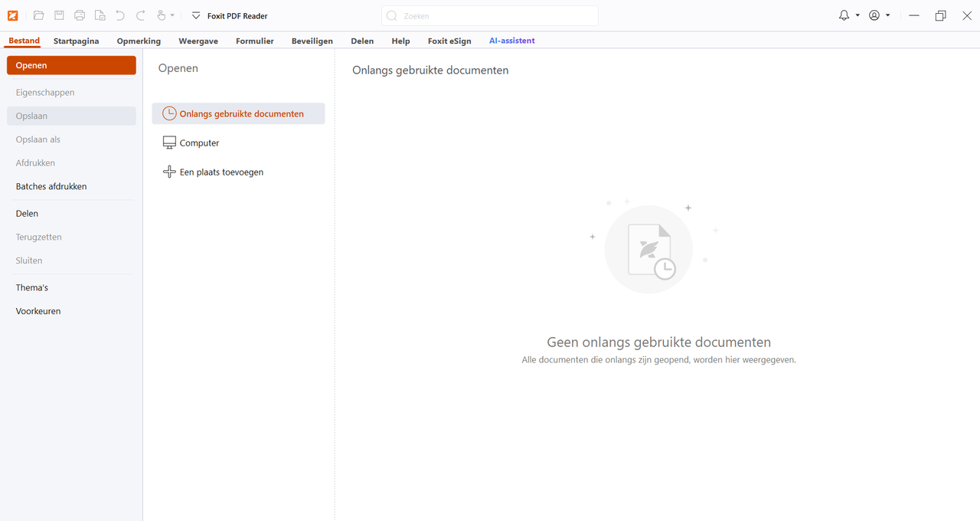The width and height of the screenshot is (980, 521).
Task: Switch to the Foxit eSign tab
Action: coord(449,41)
